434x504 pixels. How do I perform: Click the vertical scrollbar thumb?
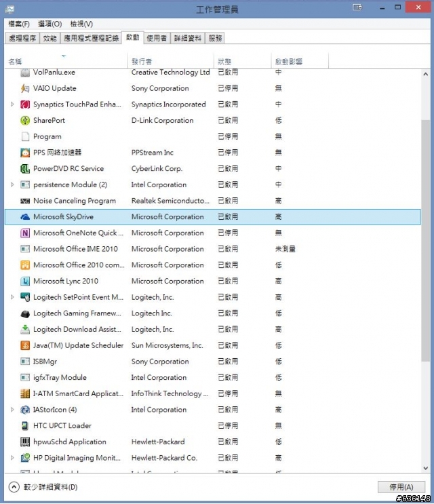(x=426, y=240)
